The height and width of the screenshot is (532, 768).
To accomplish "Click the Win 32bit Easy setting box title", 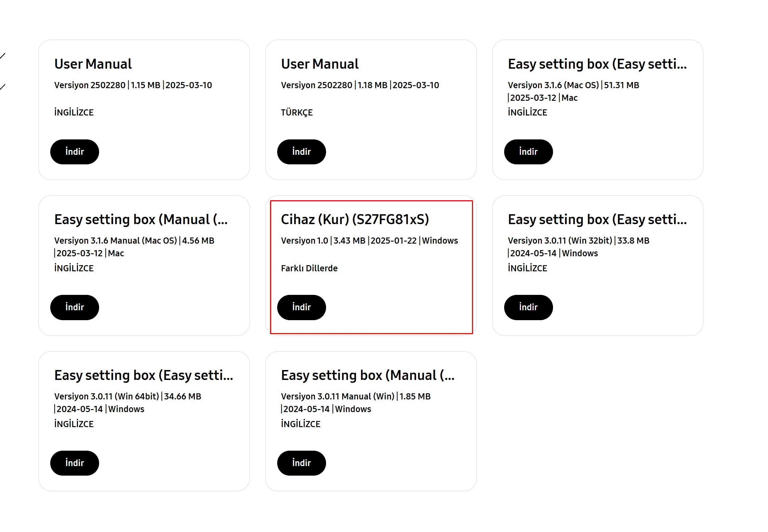I will [x=597, y=219].
